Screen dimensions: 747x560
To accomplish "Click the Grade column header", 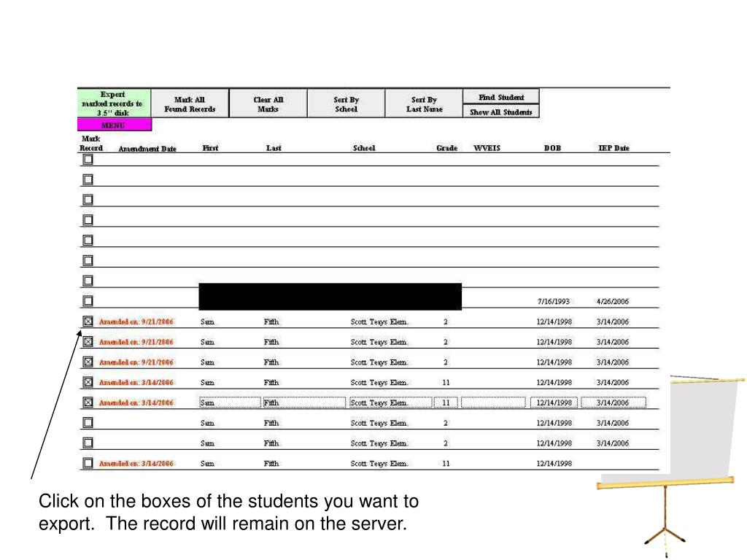I will tap(447, 148).
